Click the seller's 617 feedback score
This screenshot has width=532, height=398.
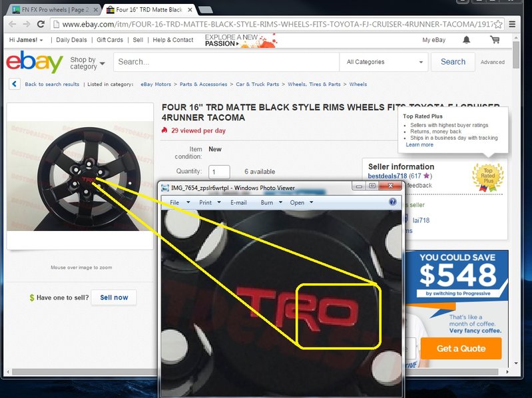[x=416, y=176]
